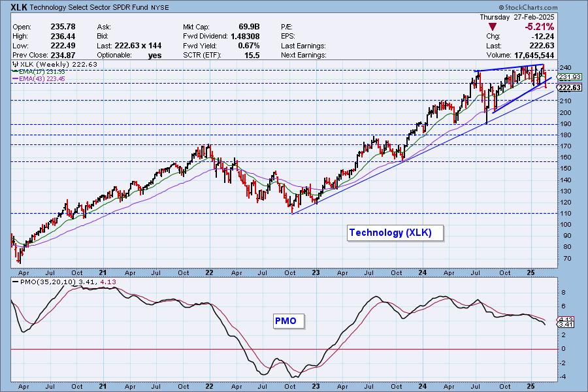Click the 'Last: 222.63 x 144' quote
588x392 pixels.
(129, 46)
